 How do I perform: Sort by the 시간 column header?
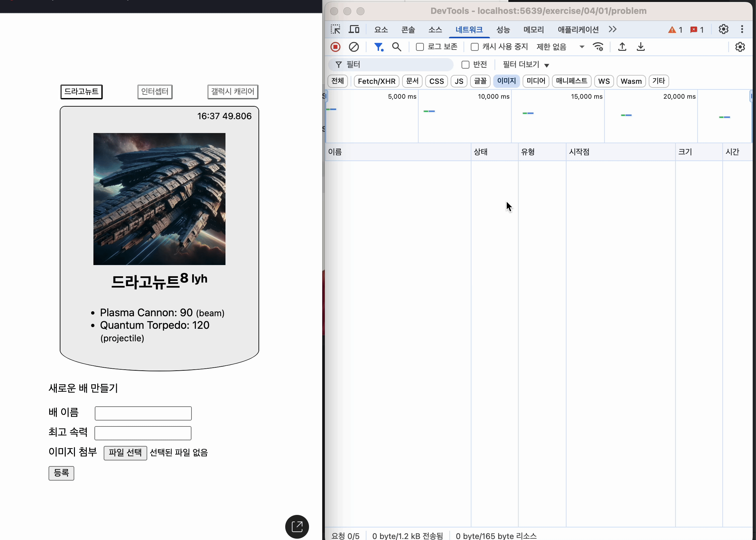pos(738,152)
